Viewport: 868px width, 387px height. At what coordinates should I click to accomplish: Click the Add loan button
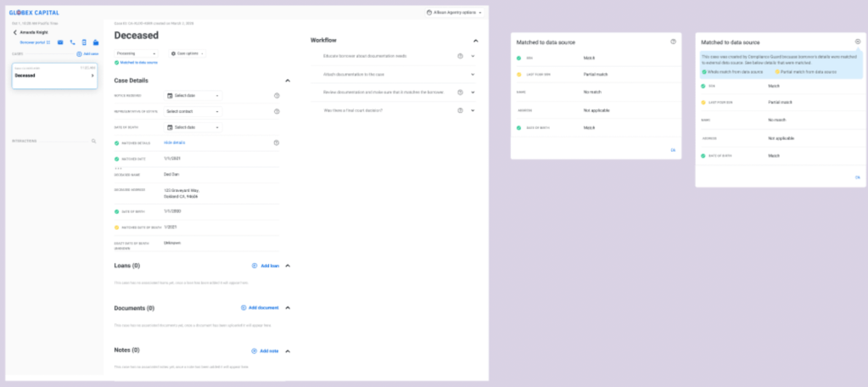(x=265, y=266)
